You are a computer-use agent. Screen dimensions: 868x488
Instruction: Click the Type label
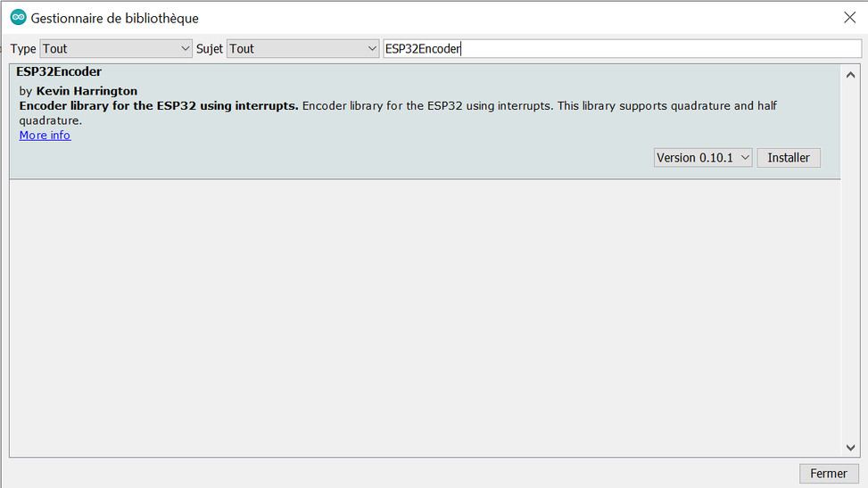click(x=23, y=49)
